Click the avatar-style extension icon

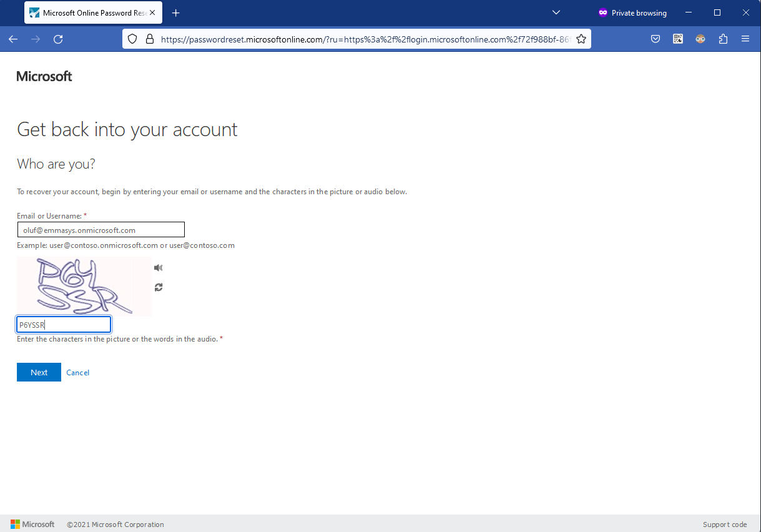point(700,39)
